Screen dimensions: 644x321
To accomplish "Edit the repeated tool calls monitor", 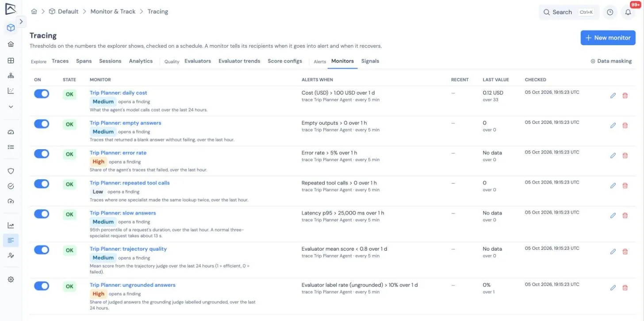I will pyautogui.click(x=613, y=186).
